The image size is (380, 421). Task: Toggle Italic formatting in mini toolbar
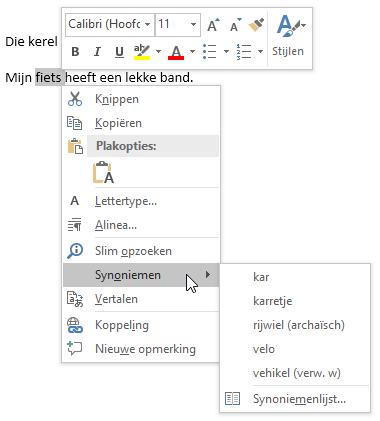pos(97,52)
